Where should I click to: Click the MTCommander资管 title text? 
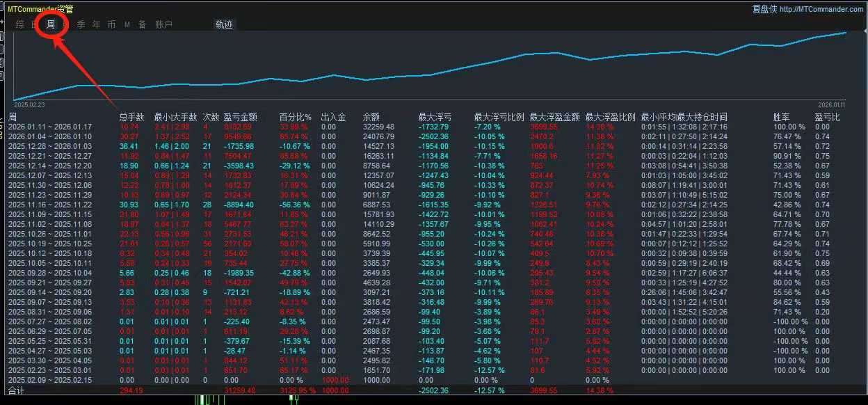40,9
